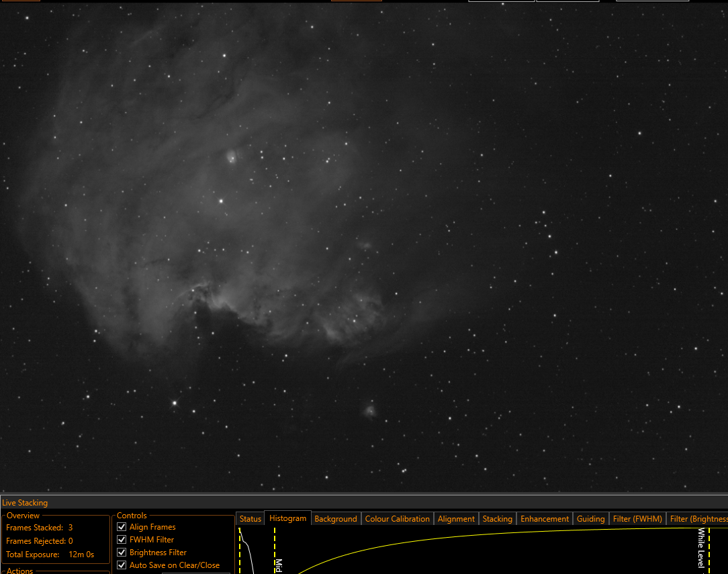The width and height of the screenshot is (728, 574).
Task: Click the 'Total Exposure: 12m 0s' readout
Action: [50, 555]
